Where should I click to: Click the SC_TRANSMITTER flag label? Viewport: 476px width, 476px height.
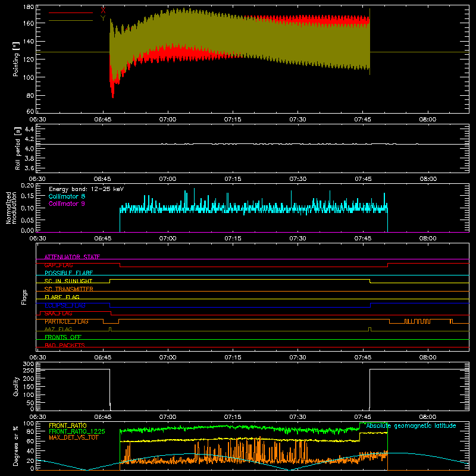(69, 289)
